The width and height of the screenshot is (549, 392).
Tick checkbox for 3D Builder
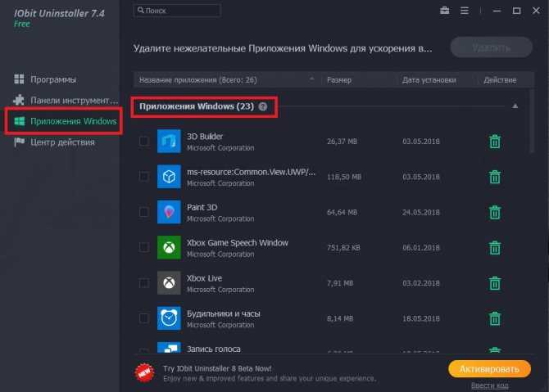[x=143, y=142]
